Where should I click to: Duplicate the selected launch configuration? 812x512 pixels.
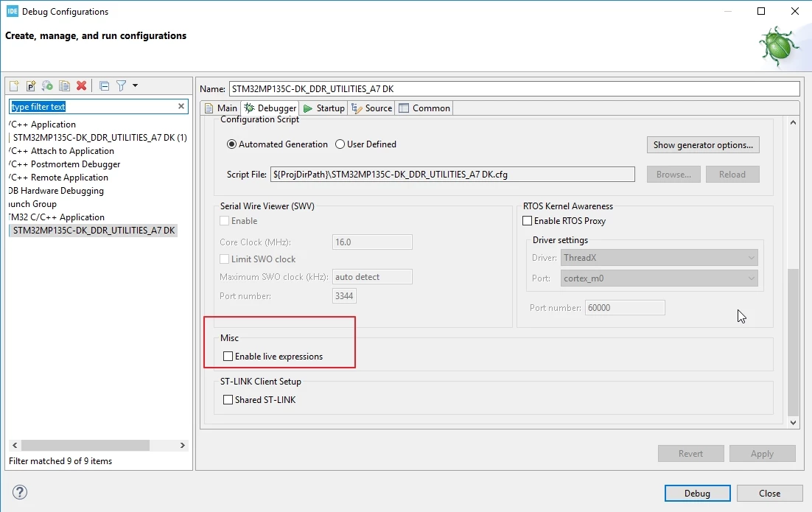coord(64,85)
